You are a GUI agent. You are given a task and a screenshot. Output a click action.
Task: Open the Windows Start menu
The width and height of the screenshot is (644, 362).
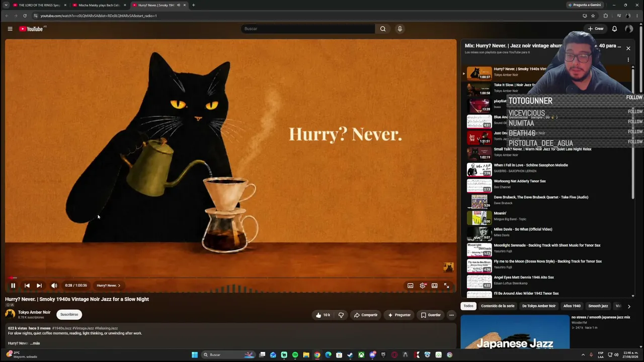195,355
